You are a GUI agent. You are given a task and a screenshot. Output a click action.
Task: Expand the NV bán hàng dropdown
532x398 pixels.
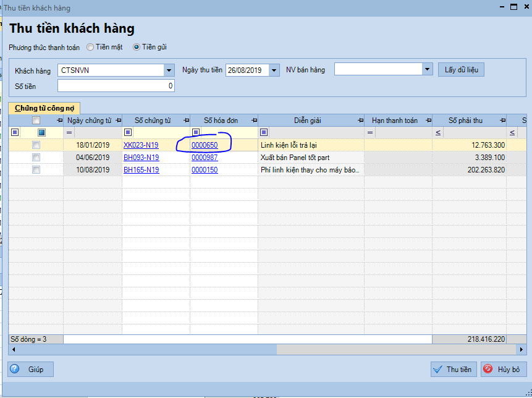[427, 70]
